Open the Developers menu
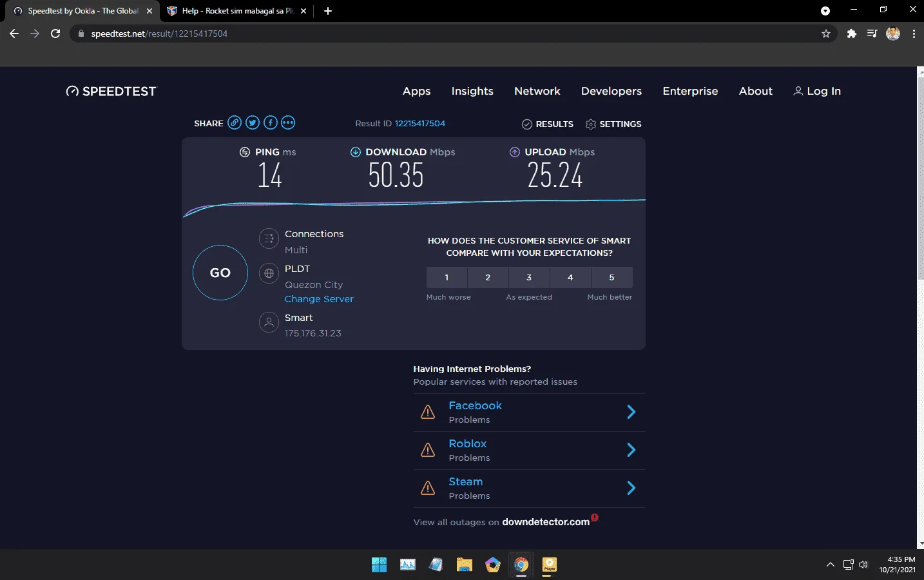Image resolution: width=924 pixels, height=580 pixels. [611, 92]
